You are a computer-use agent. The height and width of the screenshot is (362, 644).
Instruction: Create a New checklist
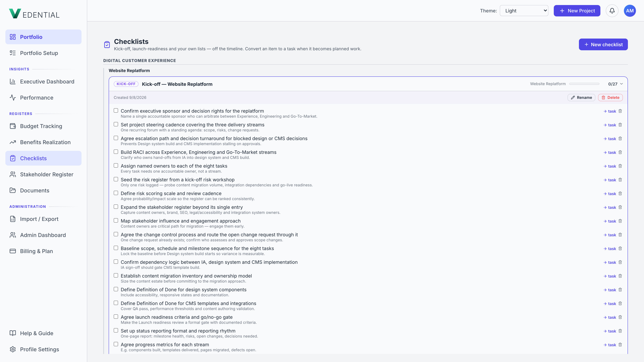[x=603, y=44]
